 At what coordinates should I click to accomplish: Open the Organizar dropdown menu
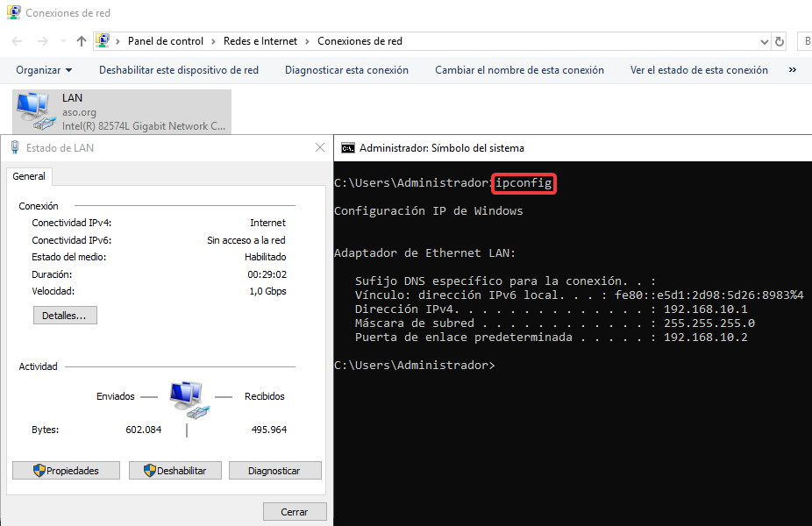[44, 70]
